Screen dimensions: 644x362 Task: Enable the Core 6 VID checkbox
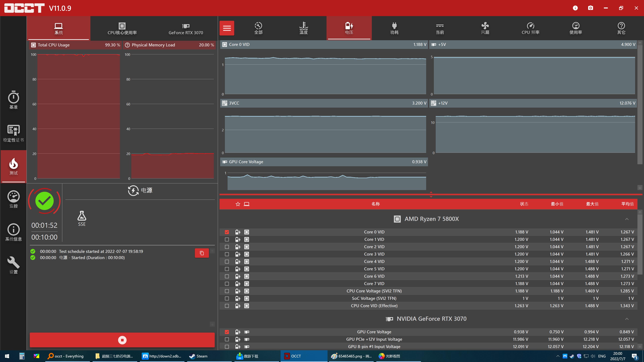(227, 276)
